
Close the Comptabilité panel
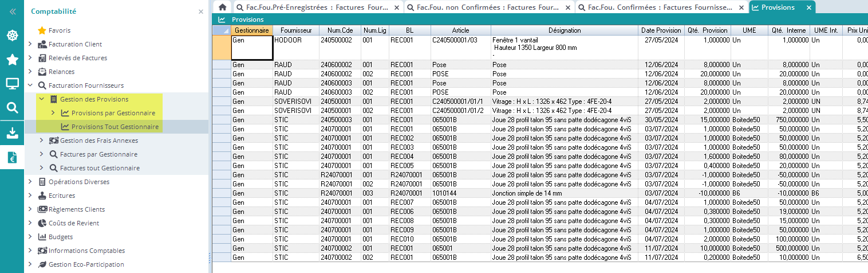click(201, 11)
